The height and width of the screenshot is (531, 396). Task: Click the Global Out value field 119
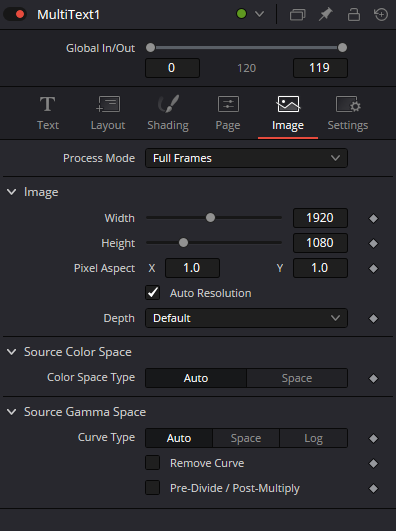[x=320, y=68]
